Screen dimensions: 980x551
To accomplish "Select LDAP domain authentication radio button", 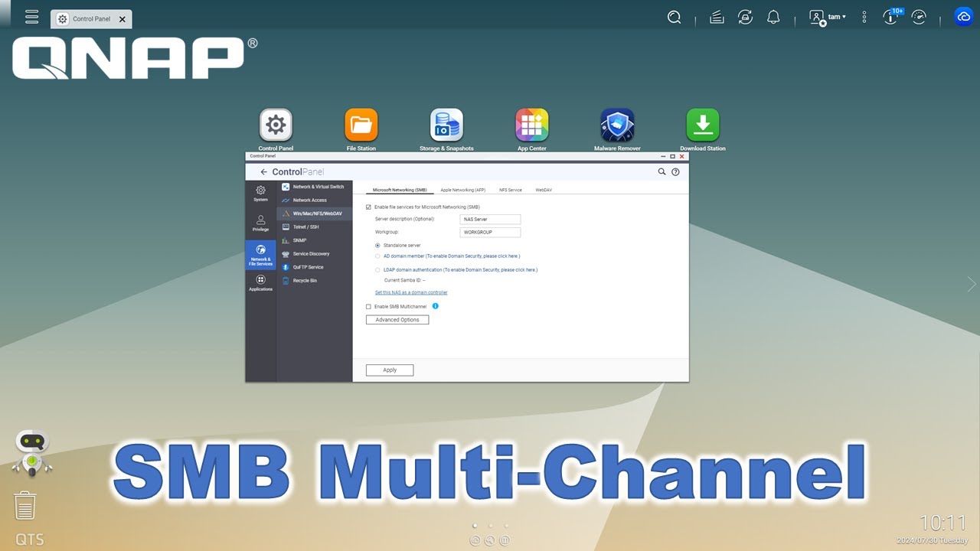I will coord(377,270).
